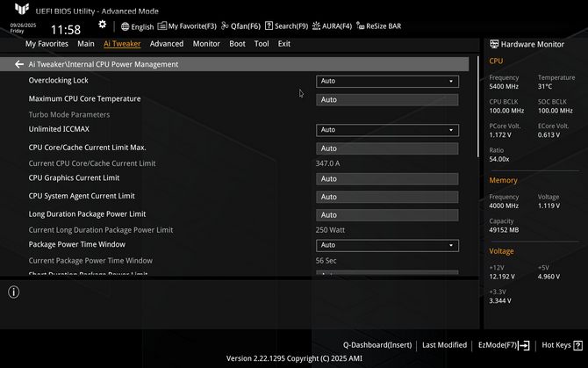Click Package Power Time Window label
The image size is (588, 368).
(77, 244)
